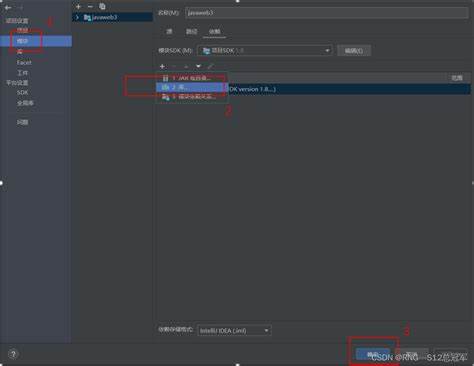
Task: Add a new module with the plus icon
Action: (78, 6)
